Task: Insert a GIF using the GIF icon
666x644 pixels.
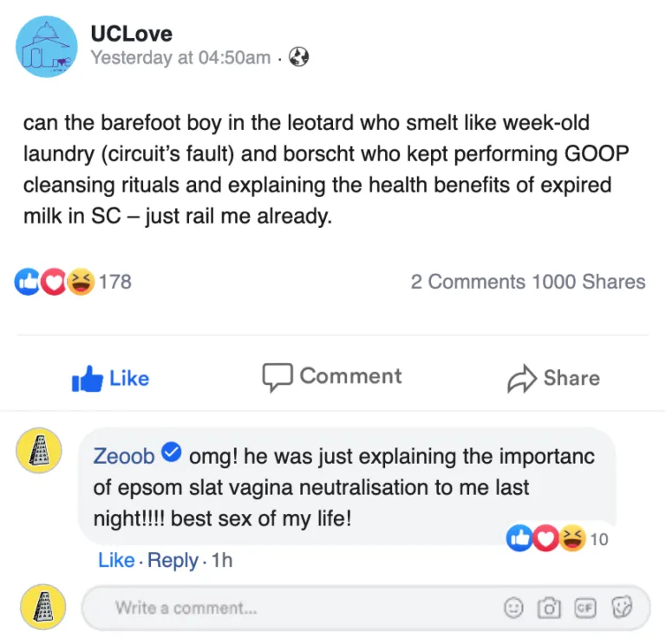Action: click(585, 608)
